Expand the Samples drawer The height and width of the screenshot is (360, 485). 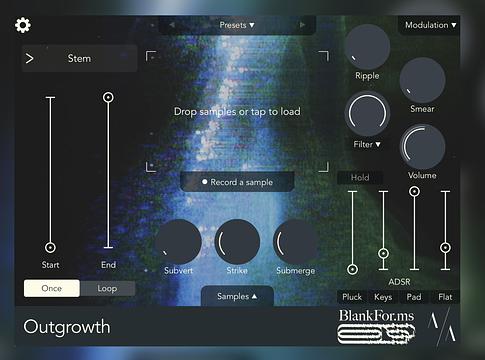237,296
